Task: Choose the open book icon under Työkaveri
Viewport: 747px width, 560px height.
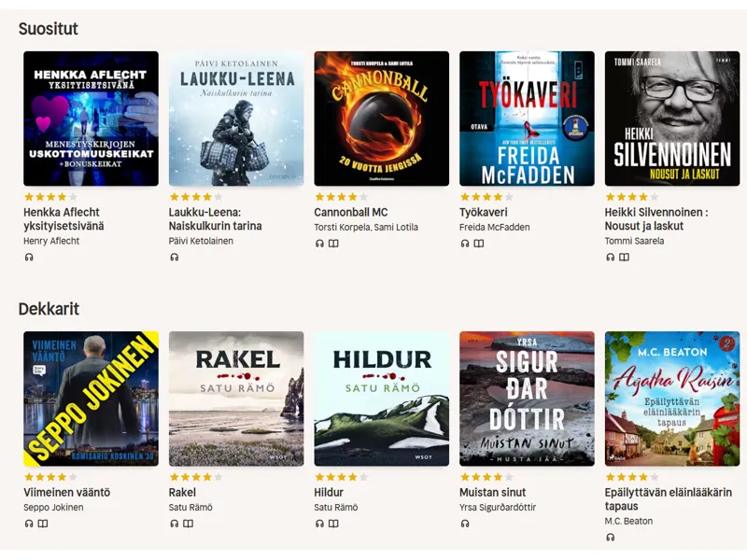Action: click(479, 244)
